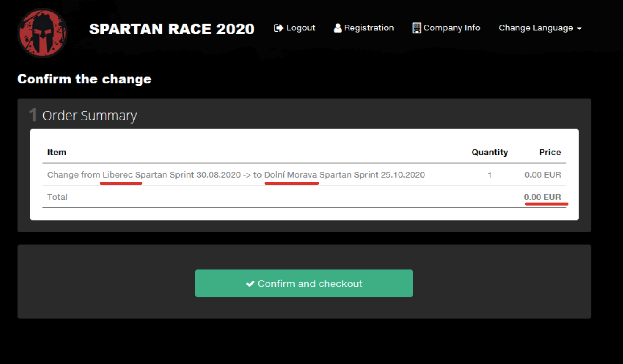The image size is (623, 364).
Task: Click the Price column header
Action: 550,152
